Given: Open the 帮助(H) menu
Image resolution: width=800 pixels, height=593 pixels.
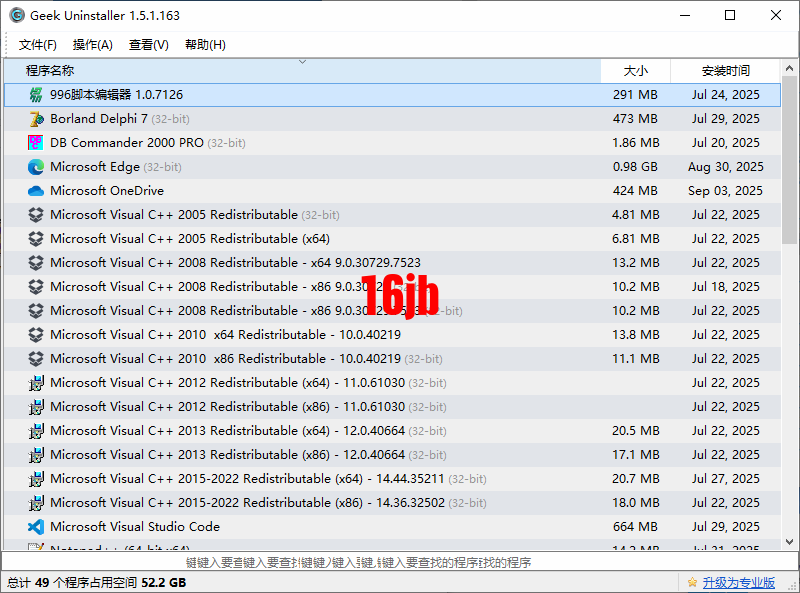Looking at the screenshot, I should [205, 45].
